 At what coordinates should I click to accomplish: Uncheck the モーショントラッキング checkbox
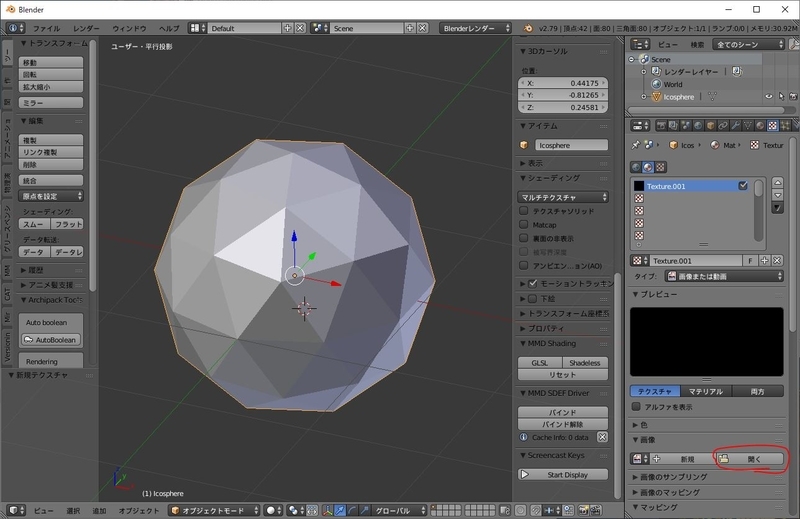coord(533,283)
